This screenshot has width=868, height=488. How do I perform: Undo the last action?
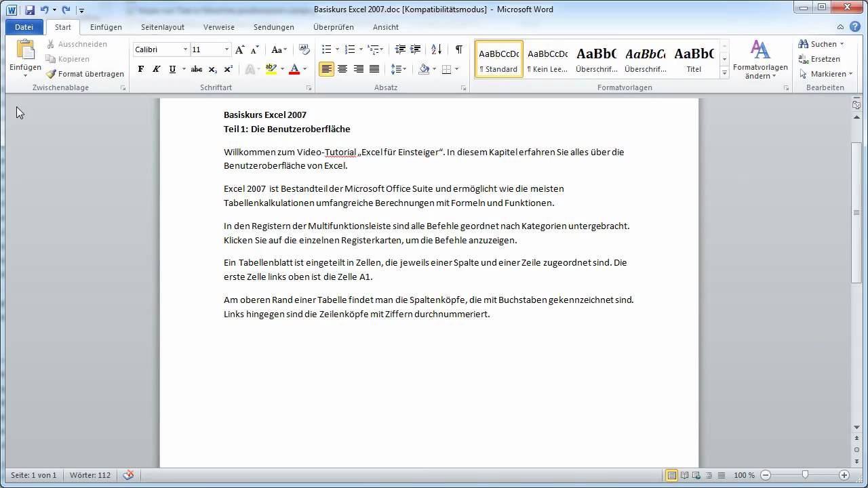click(x=44, y=10)
